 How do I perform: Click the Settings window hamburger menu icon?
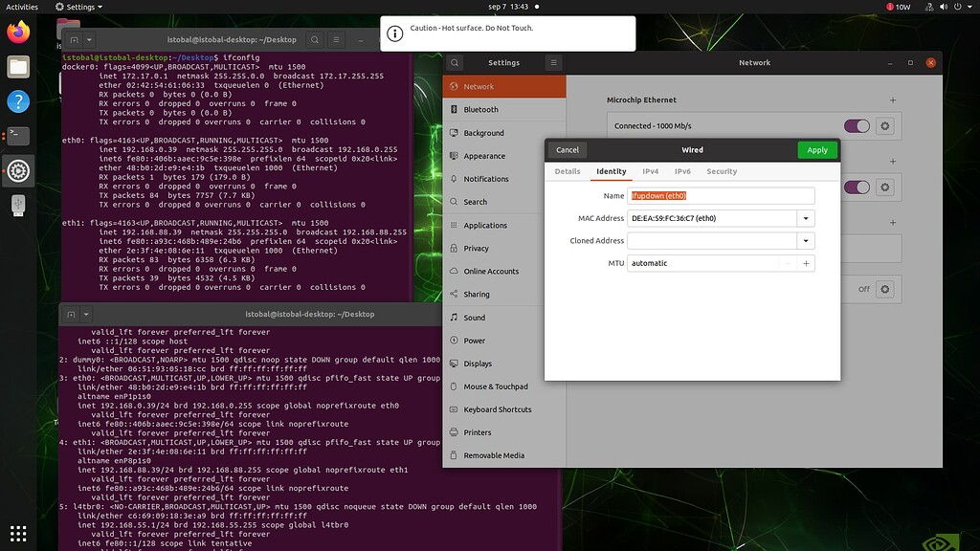[552, 62]
